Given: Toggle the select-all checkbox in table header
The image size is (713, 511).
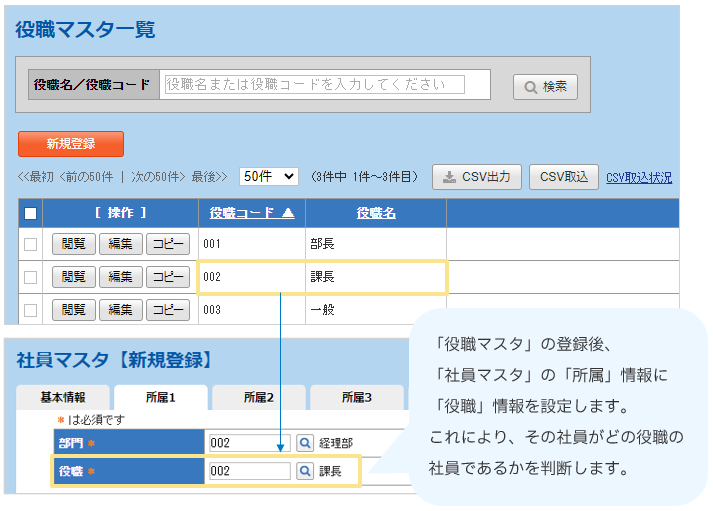Looking at the screenshot, I should (x=30, y=213).
